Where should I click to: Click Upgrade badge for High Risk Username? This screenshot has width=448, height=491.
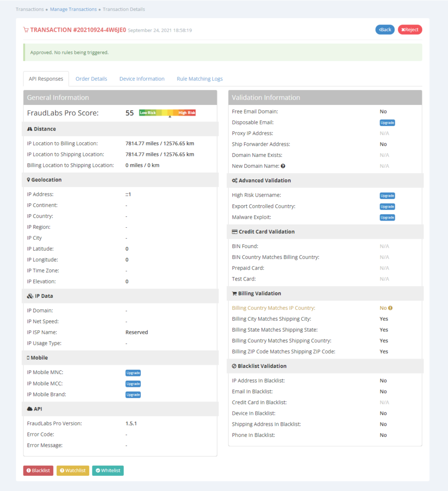pos(387,196)
